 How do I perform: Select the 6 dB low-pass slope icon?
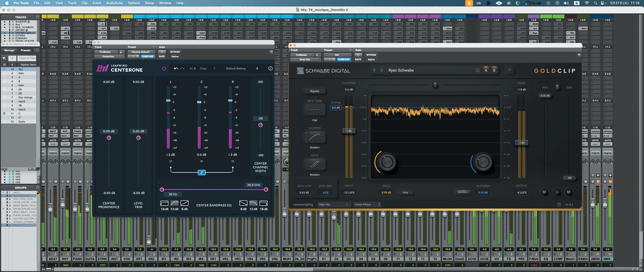point(243,203)
